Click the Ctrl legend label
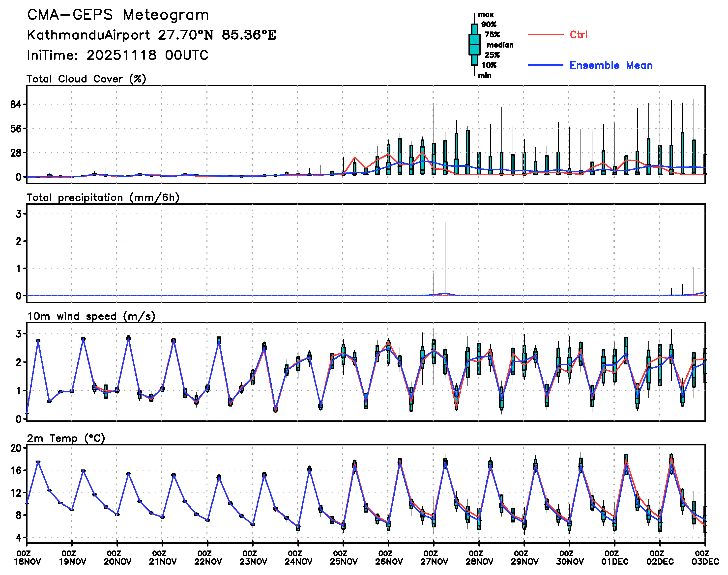728x575 pixels. coord(579,35)
